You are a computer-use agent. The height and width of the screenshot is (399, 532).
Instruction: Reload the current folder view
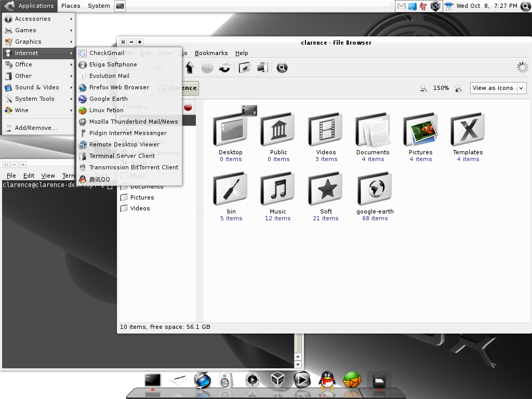tap(224, 68)
